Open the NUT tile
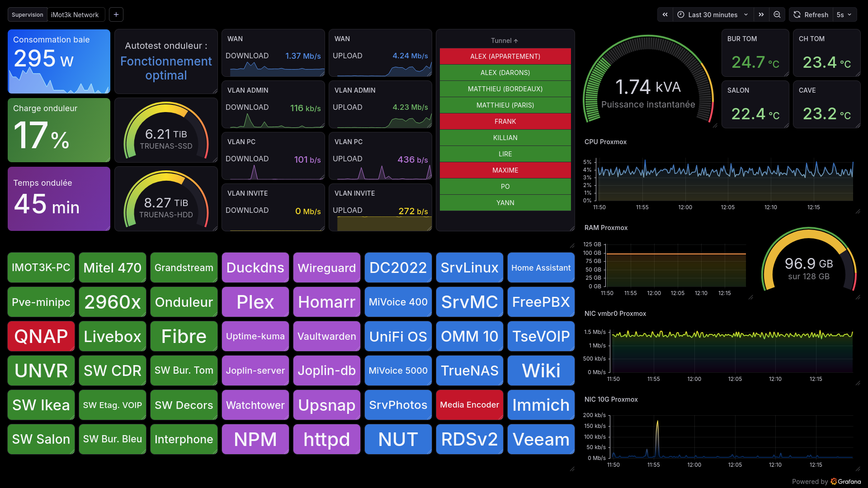 coord(398,439)
